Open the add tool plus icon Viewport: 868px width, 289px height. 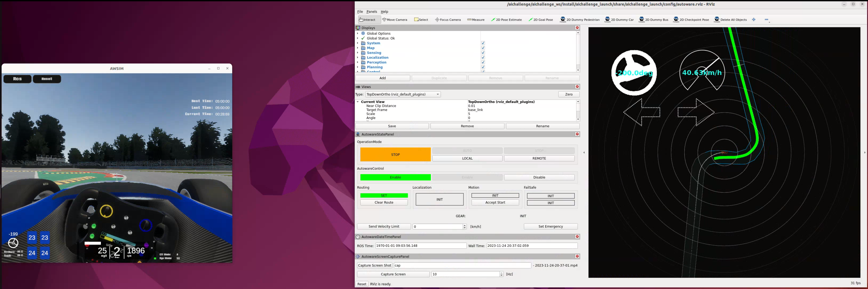point(754,20)
